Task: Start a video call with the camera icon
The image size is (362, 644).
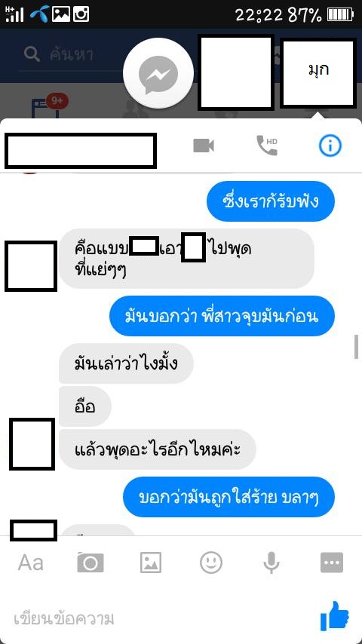Action: (204, 146)
